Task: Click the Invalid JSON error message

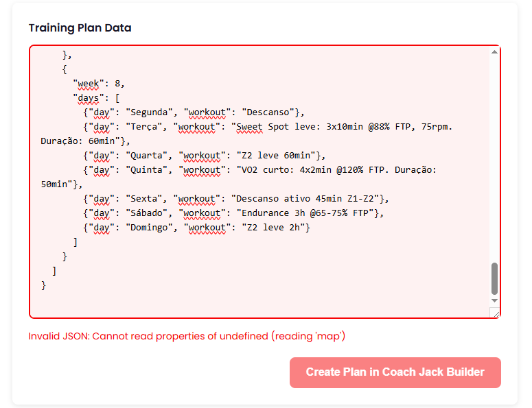Action: coord(186,336)
